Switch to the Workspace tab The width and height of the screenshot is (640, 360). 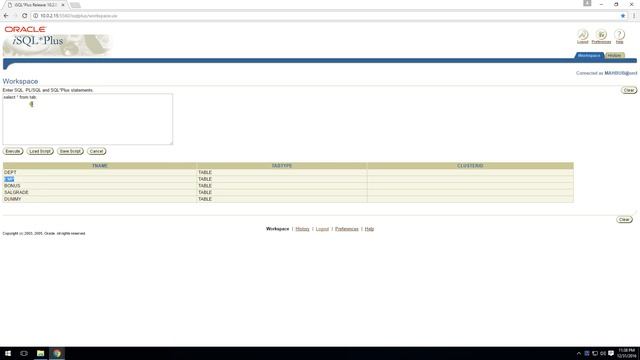[589, 56]
